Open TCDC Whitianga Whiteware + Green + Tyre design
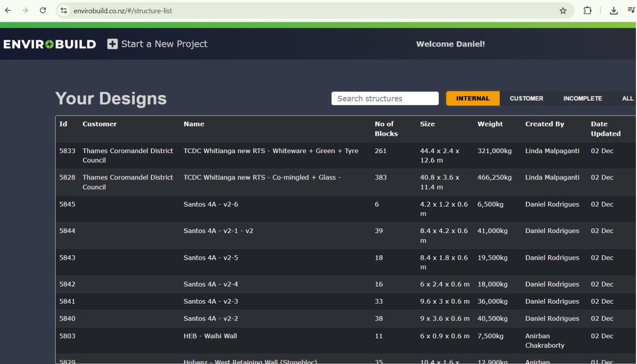 tap(271, 151)
